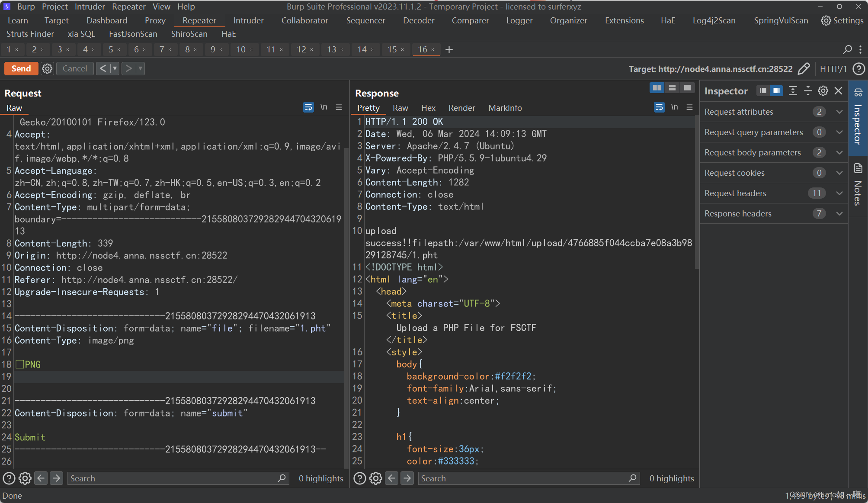Open Response search help icon
Screen dimensions: 868x503
[x=360, y=478]
